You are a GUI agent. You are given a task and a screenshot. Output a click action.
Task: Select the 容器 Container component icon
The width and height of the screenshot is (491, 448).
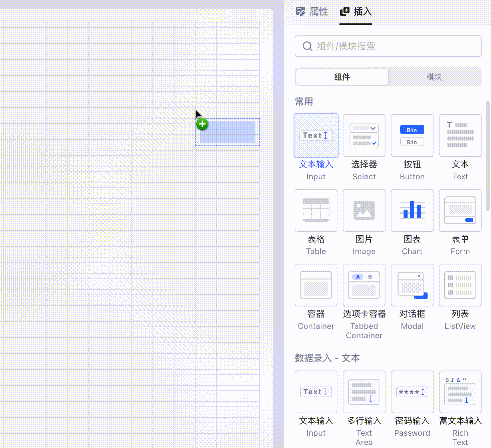click(316, 285)
